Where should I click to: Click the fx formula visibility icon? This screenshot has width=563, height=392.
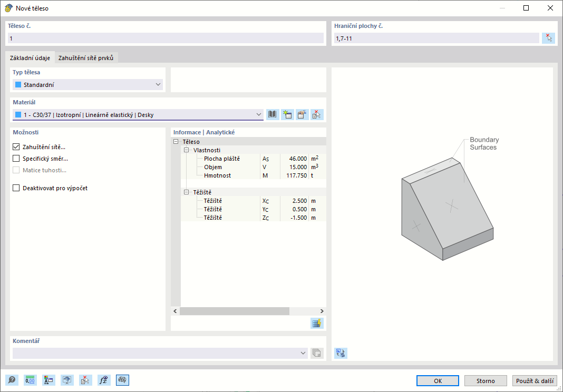104,380
